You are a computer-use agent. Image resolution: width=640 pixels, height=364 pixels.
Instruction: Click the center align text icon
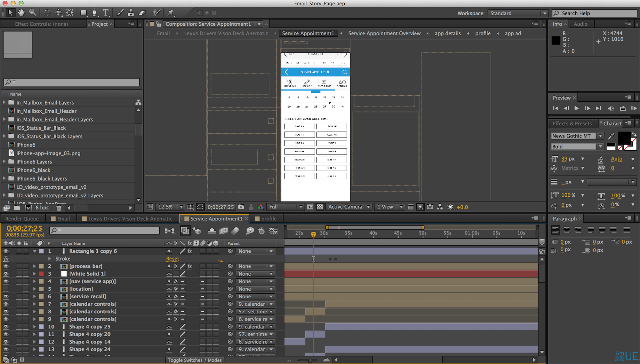point(567,230)
